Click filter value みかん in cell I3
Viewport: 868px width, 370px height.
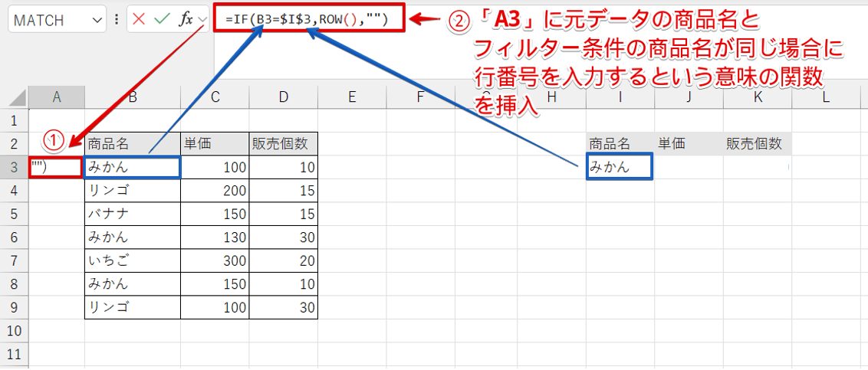620,167
